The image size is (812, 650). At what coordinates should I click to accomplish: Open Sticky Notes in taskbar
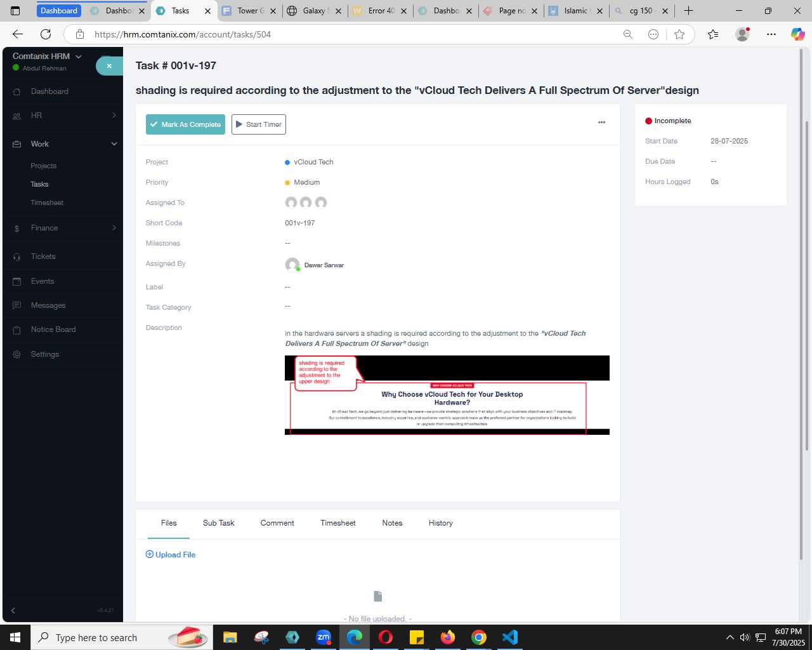pyautogui.click(x=417, y=637)
